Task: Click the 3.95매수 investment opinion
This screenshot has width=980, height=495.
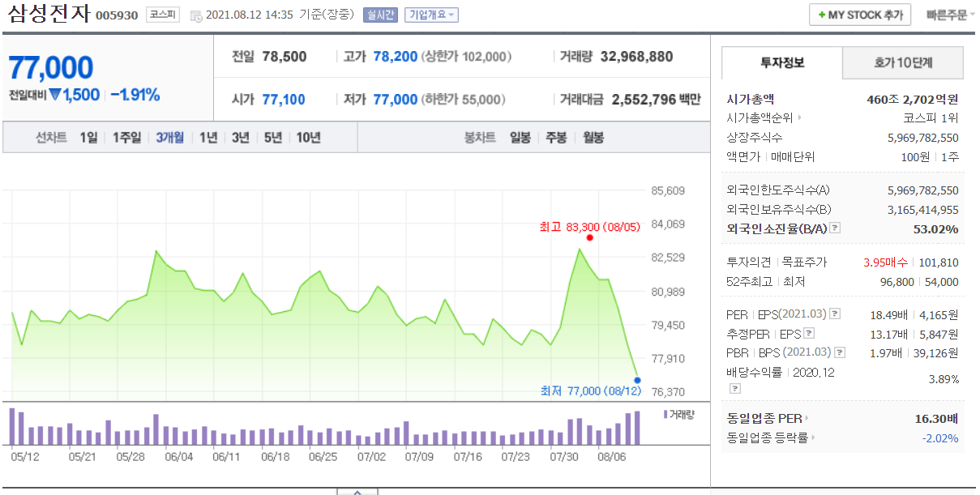Action: [886, 262]
